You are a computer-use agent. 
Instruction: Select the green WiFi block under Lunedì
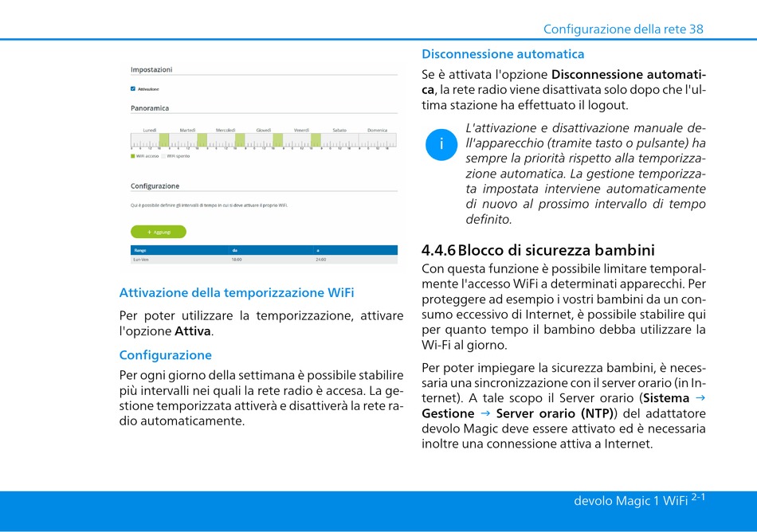click(x=163, y=140)
